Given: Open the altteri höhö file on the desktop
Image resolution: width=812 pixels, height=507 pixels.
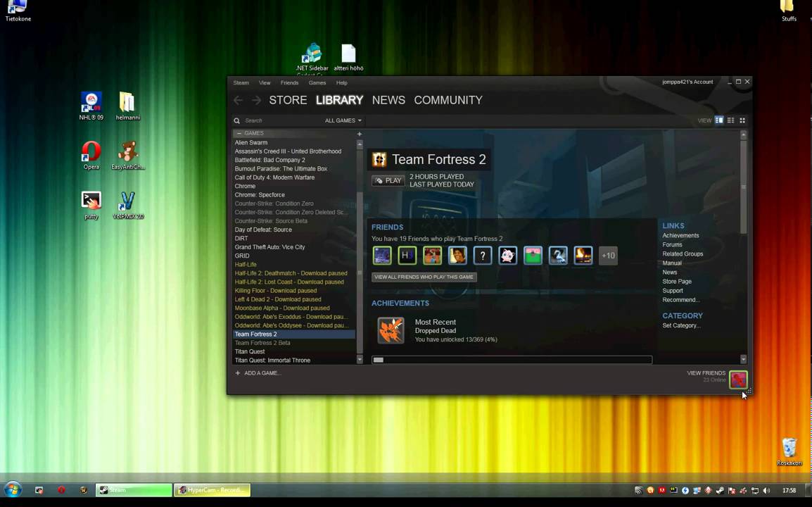Looking at the screenshot, I should pos(348,58).
